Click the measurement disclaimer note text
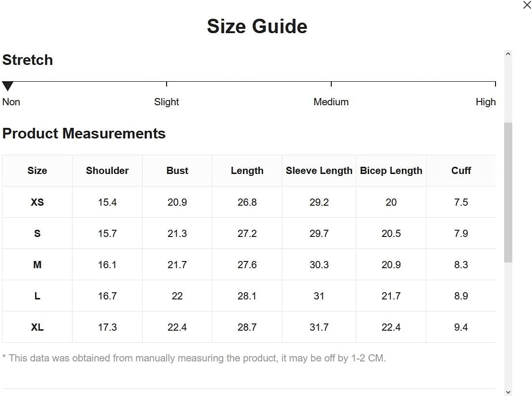 [194, 358]
